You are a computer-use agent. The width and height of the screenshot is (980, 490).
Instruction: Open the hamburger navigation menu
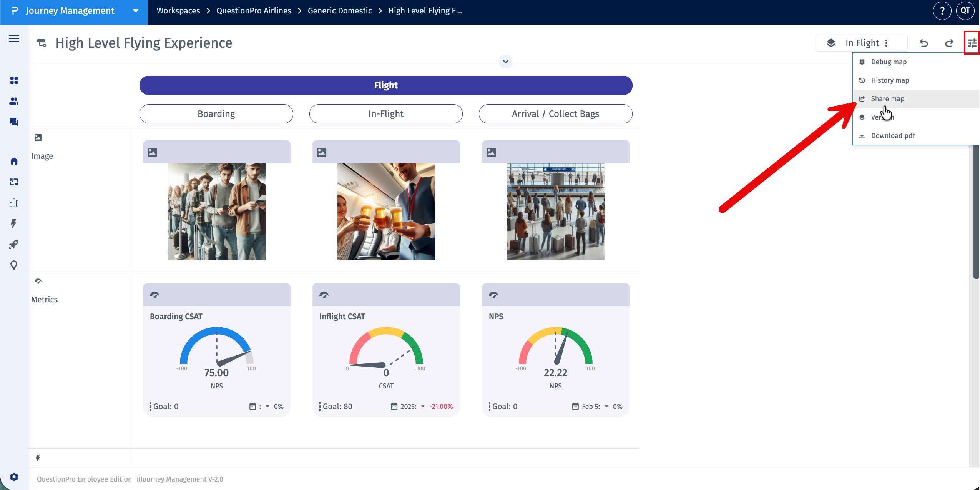tap(14, 38)
